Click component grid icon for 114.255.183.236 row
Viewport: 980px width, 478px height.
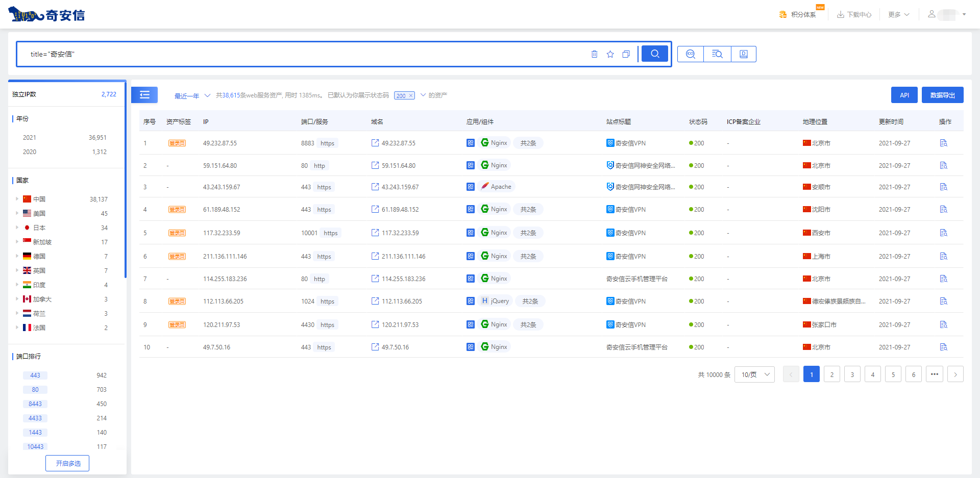(471, 279)
